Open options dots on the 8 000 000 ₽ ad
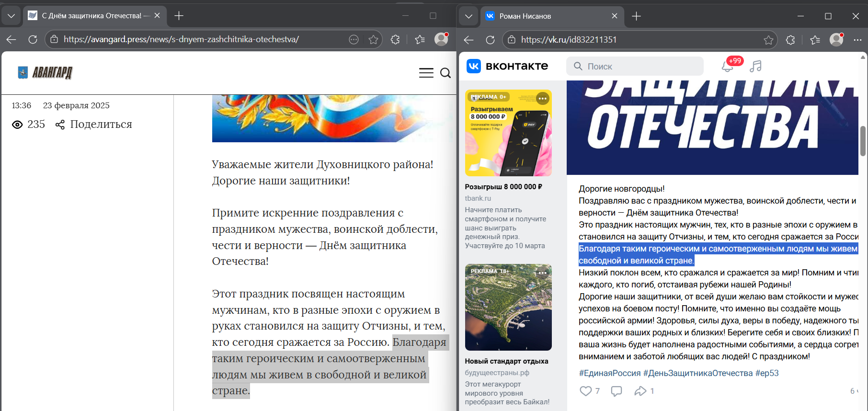Screen dimensions: 868x411 tap(542, 98)
